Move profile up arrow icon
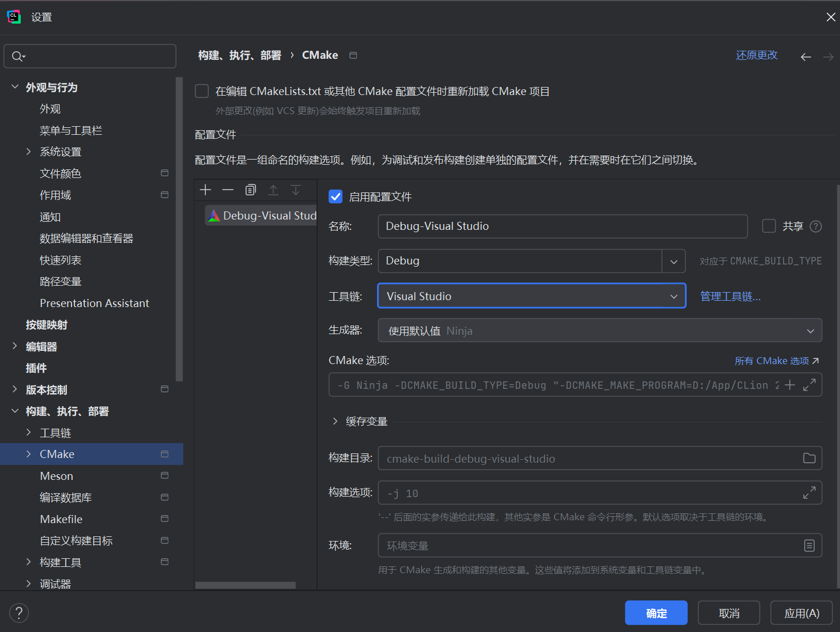The width and height of the screenshot is (840, 632). [x=273, y=190]
